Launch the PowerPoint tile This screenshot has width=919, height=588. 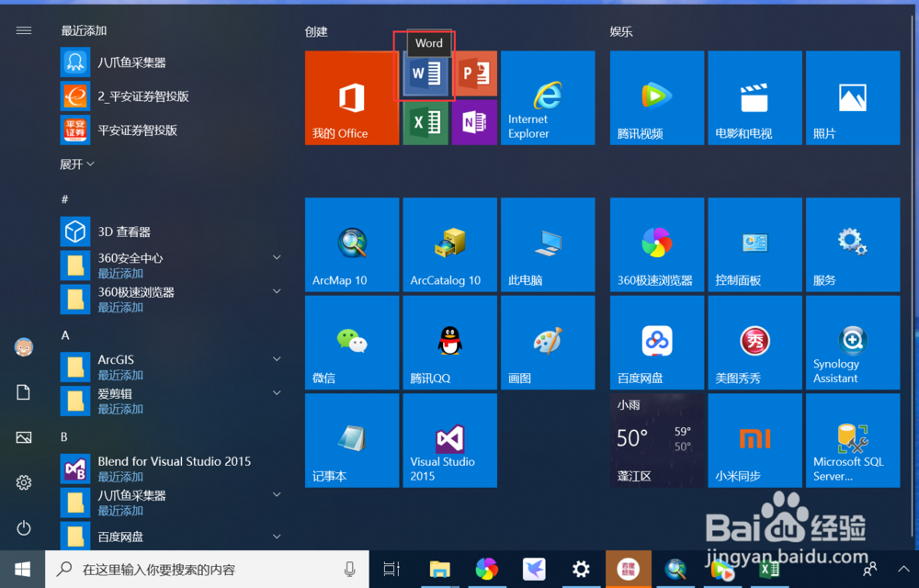[x=475, y=73]
